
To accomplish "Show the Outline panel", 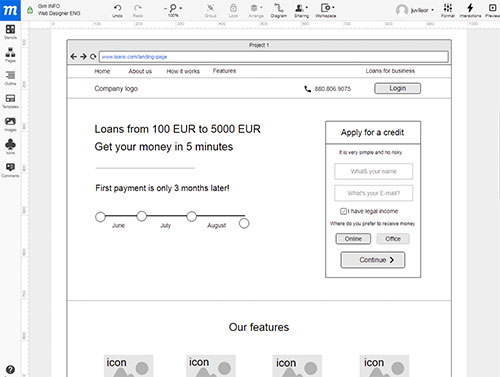I will click(x=10, y=78).
